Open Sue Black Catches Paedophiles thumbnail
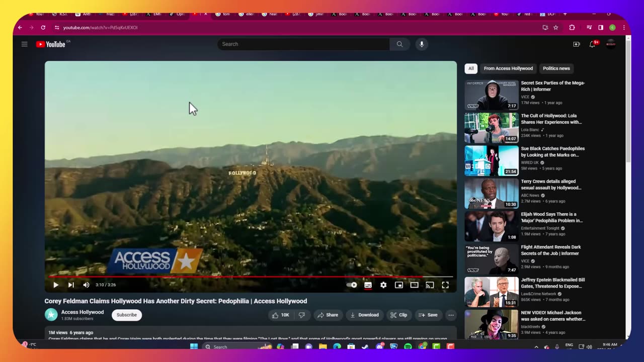Image resolution: width=644 pixels, height=362 pixels. tap(491, 161)
